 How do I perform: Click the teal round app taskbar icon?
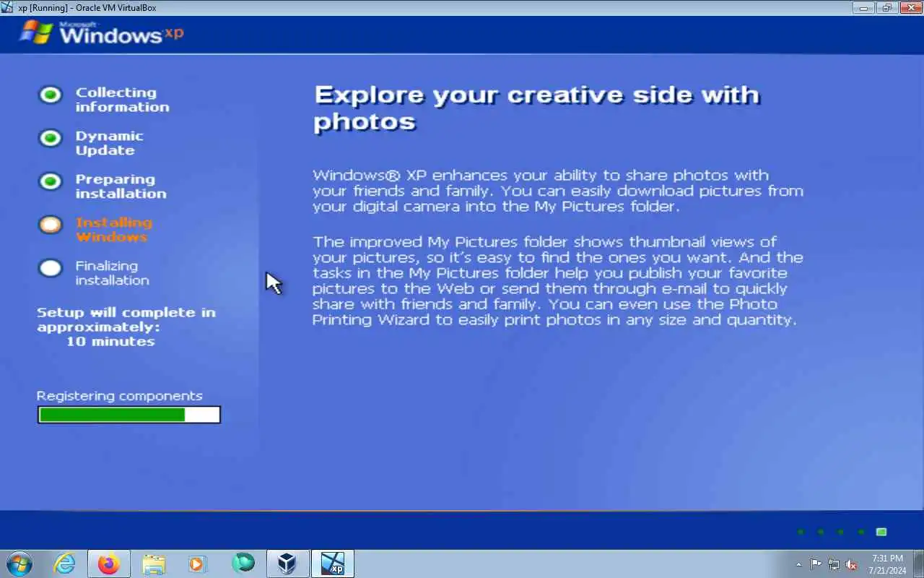point(243,564)
